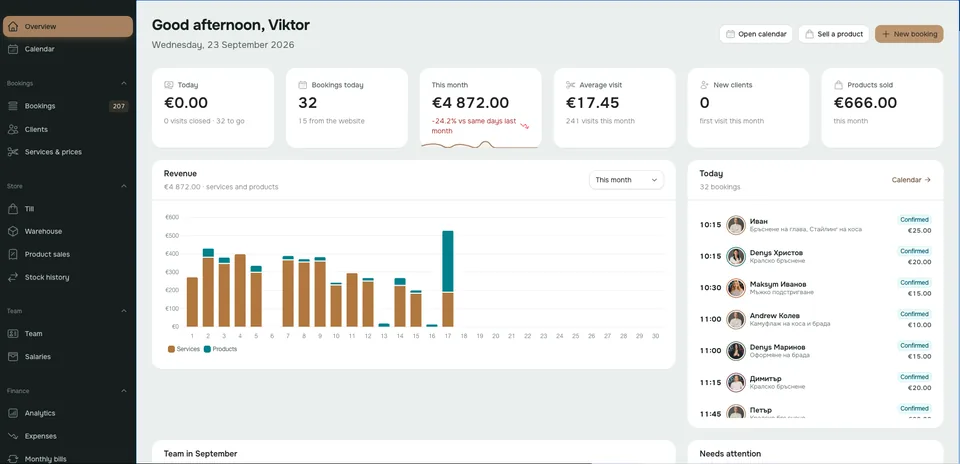Open Monthly bills in the sidebar
Image resolution: width=960 pixels, height=464 pixels.
[68, 458]
